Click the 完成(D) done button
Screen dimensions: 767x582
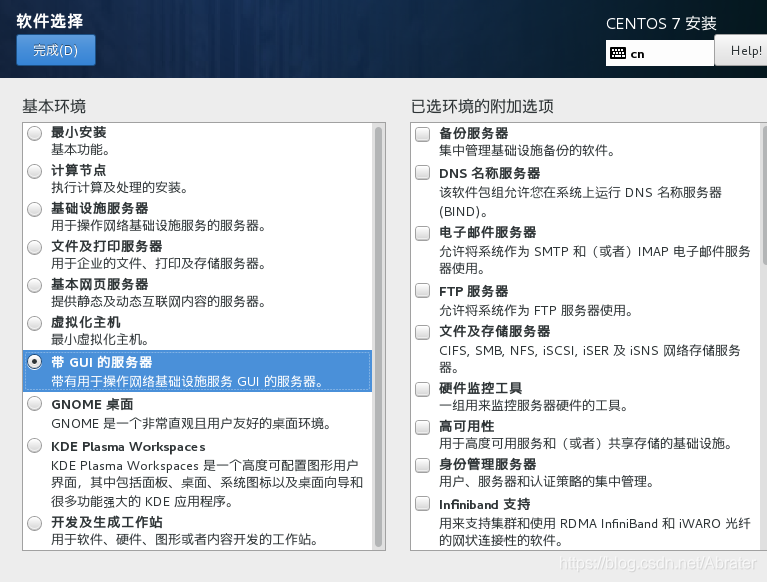click(56, 50)
